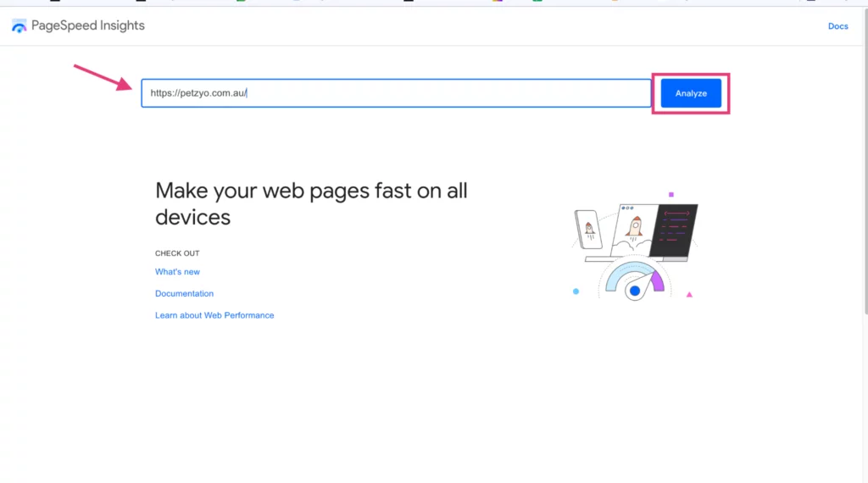Open the What's new link
This screenshot has width=868, height=483.
[x=177, y=272]
